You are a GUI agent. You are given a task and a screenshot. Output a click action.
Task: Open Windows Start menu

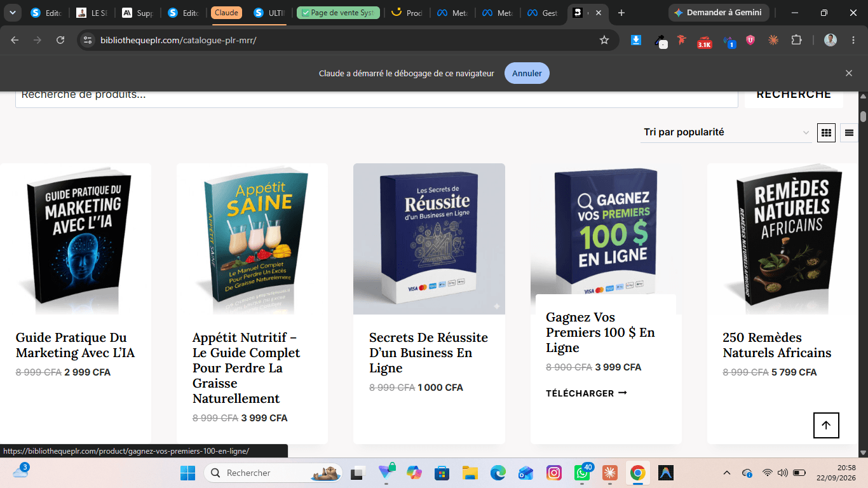pyautogui.click(x=188, y=473)
